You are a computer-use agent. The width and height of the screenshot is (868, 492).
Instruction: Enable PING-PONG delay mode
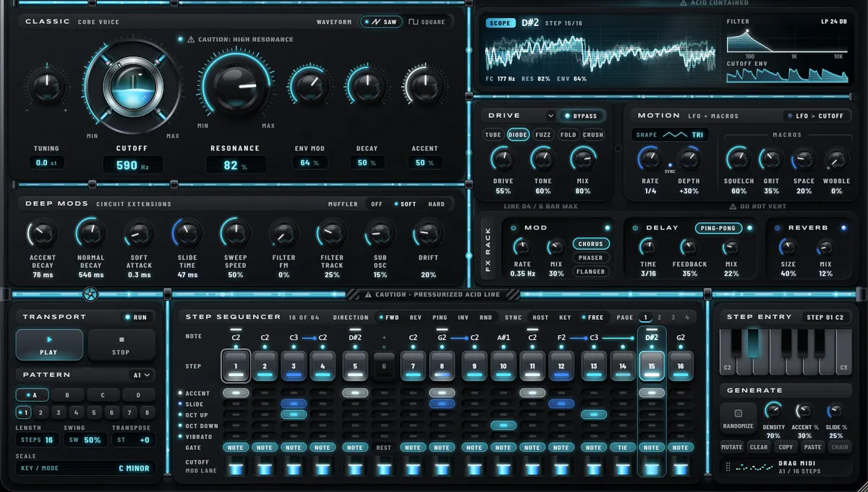pos(720,228)
